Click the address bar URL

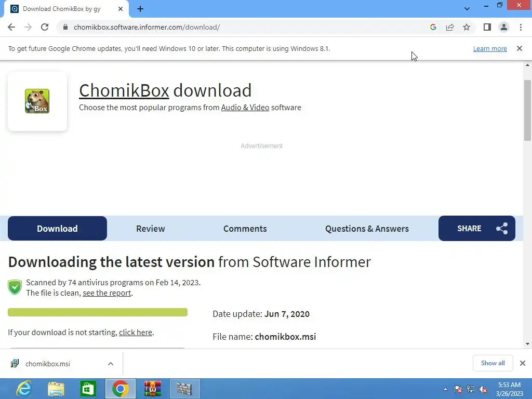(147, 27)
